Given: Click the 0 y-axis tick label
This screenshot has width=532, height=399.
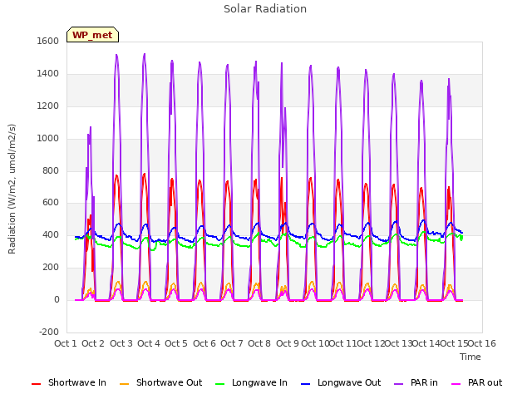Looking at the screenshot, I should (x=57, y=300).
